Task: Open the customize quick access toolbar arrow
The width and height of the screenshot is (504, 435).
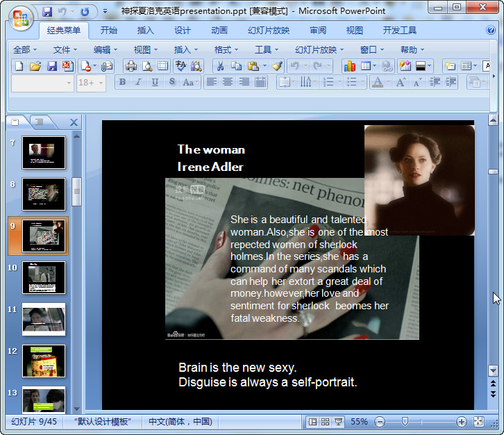Action: click(x=105, y=12)
